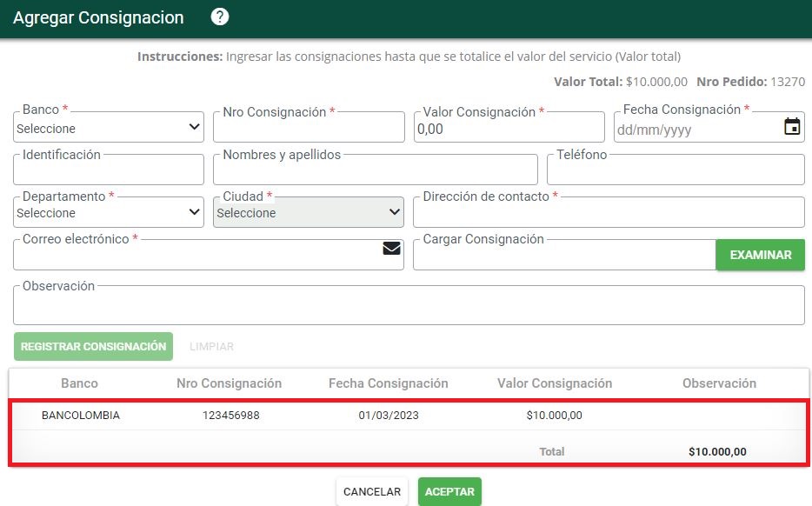Click the LIMPIAR button
This screenshot has height=506, width=812.
tap(211, 347)
